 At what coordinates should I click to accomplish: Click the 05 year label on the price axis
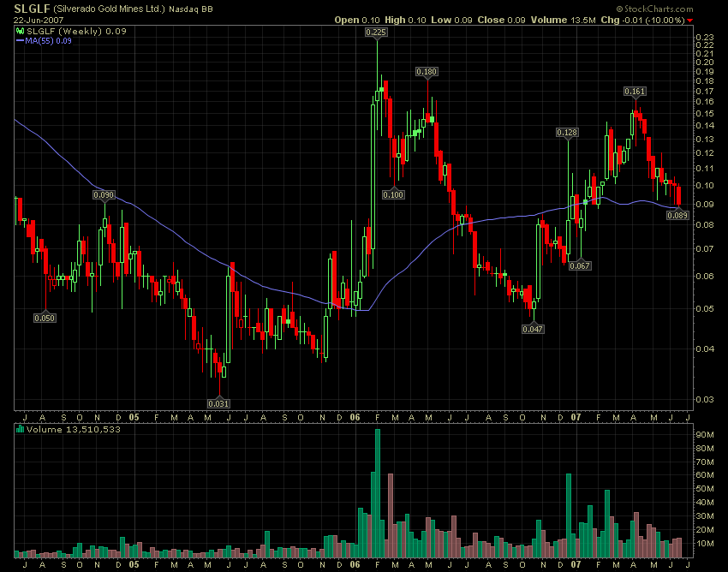tap(134, 417)
